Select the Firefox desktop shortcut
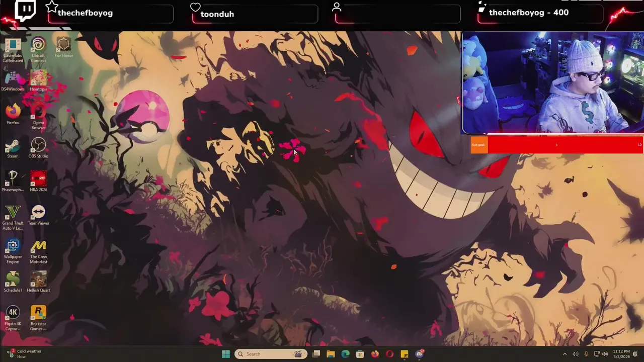 pos(13,115)
